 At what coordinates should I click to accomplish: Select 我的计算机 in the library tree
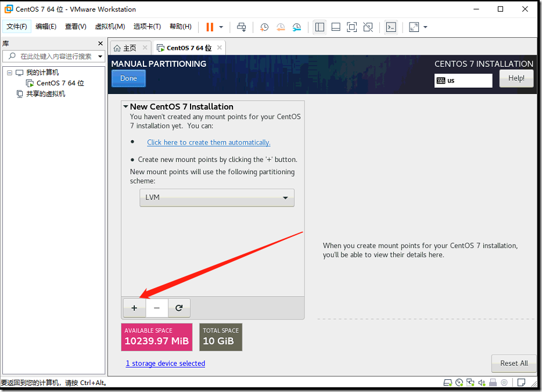point(42,73)
